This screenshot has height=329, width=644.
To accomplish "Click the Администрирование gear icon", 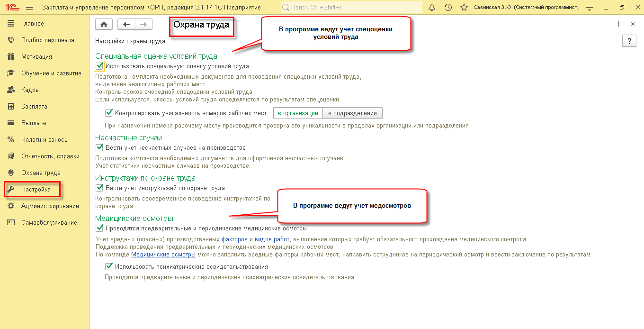I will tap(11, 206).
